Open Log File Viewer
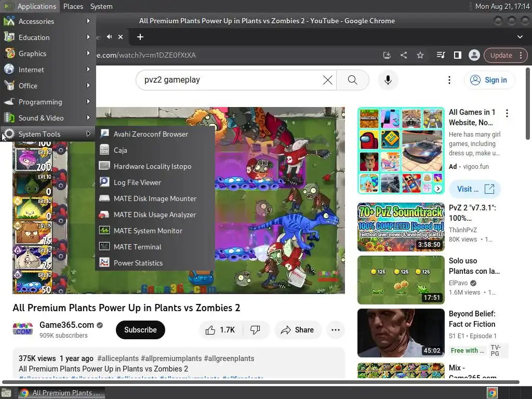This screenshot has height=399, width=532. tap(155, 182)
